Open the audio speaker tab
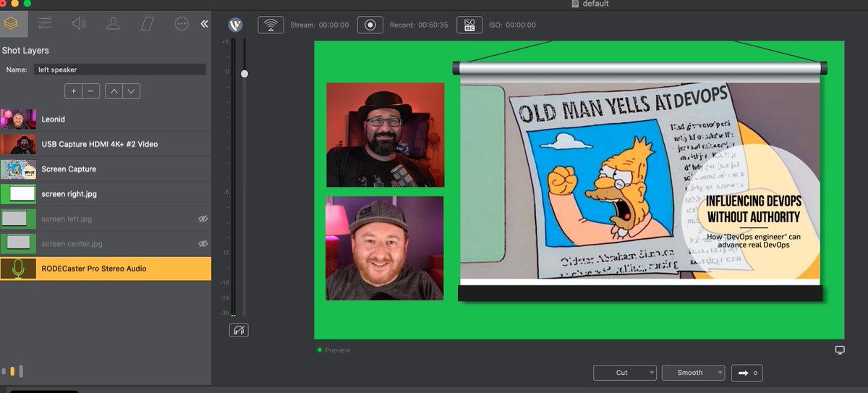 tap(79, 23)
